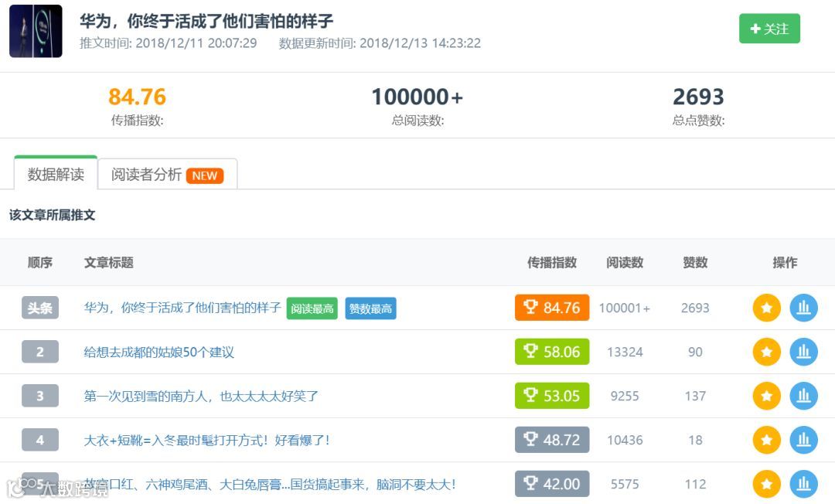Click the 头条 order label

[x=40, y=308]
